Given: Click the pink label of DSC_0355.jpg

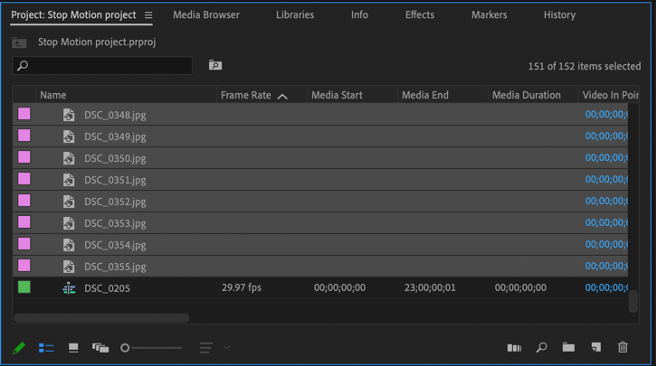Looking at the screenshot, I should pyautogui.click(x=24, y=266).
